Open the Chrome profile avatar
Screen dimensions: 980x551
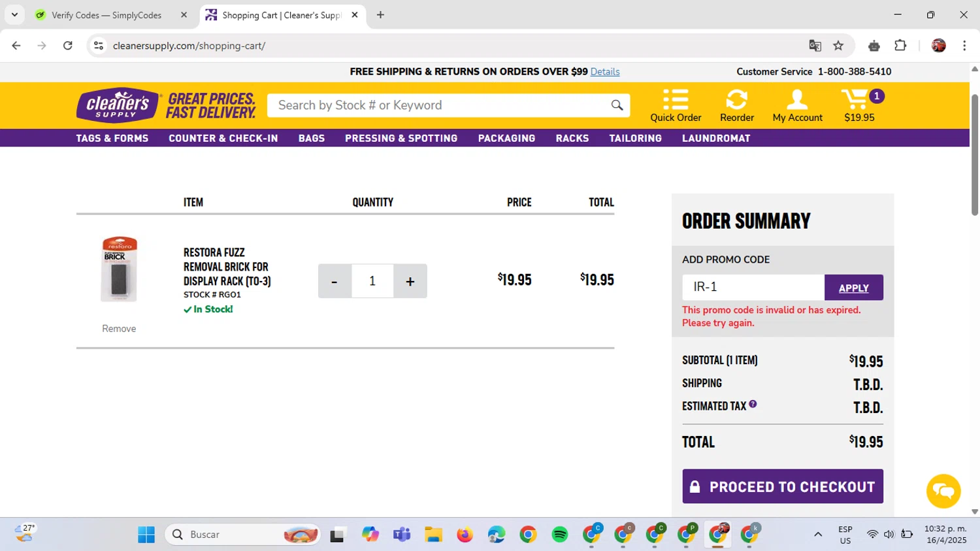tap(939, 46)
